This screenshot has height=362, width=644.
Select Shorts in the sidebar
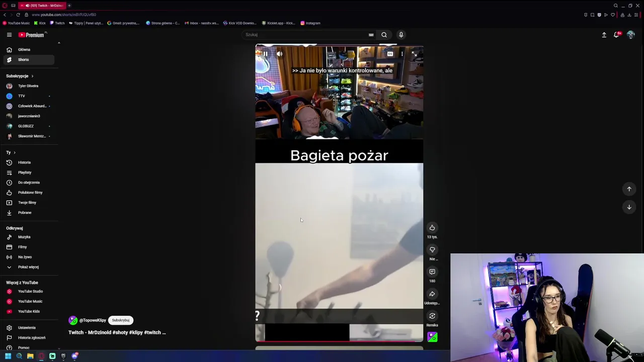[x=29, y=60]
